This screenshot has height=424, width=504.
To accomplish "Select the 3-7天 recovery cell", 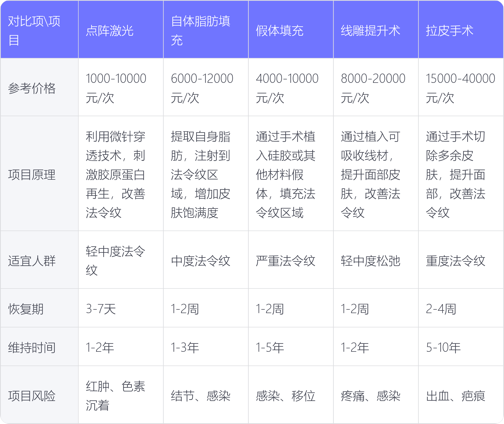I will pos(121,308).
